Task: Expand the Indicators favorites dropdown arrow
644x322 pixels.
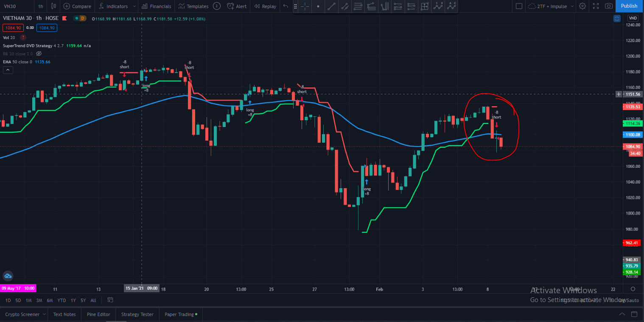Action: pyautogui.click(x=134, y=6)
